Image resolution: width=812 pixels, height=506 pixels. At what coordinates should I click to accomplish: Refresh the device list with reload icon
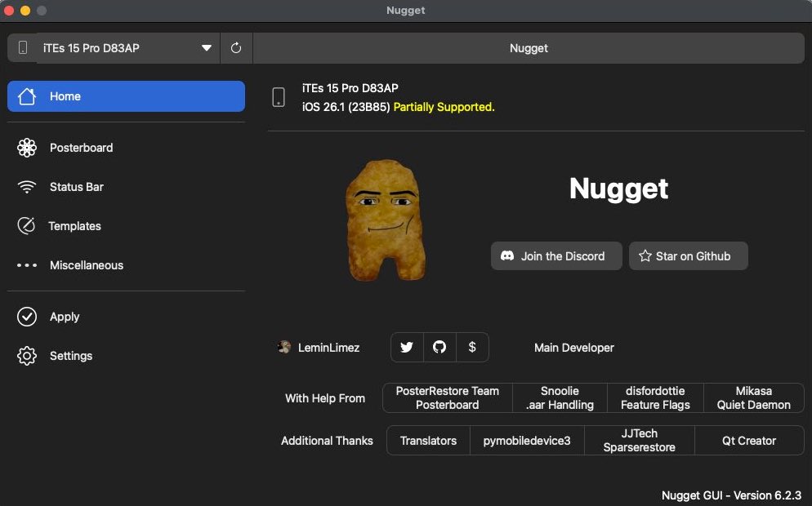236,48
